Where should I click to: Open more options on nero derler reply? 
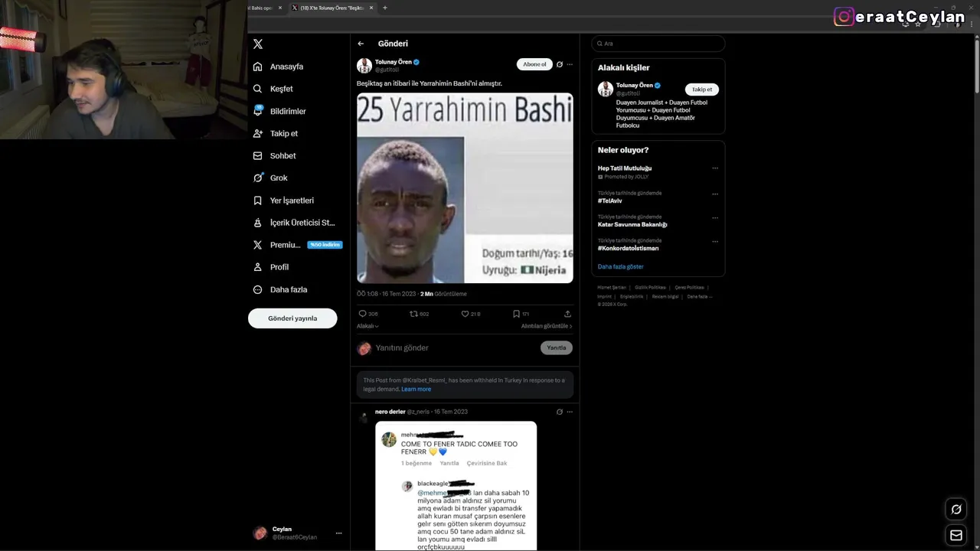click(x=570, y=412)
